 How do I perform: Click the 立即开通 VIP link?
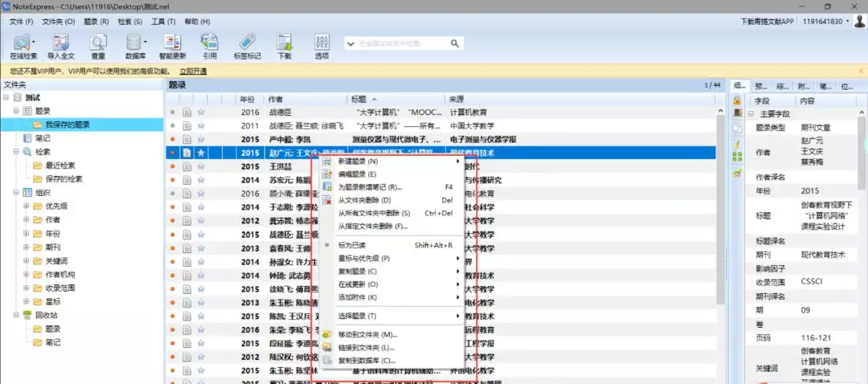click(192, 71)
